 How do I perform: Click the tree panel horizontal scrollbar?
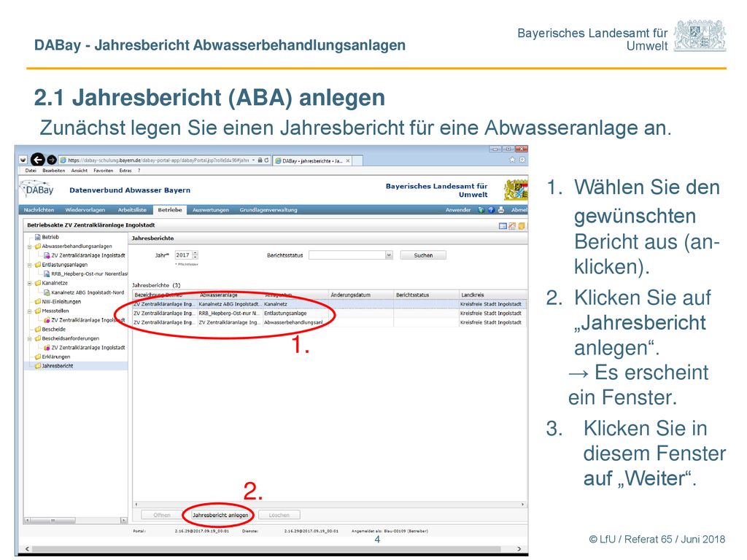click(x=76, y=520)
